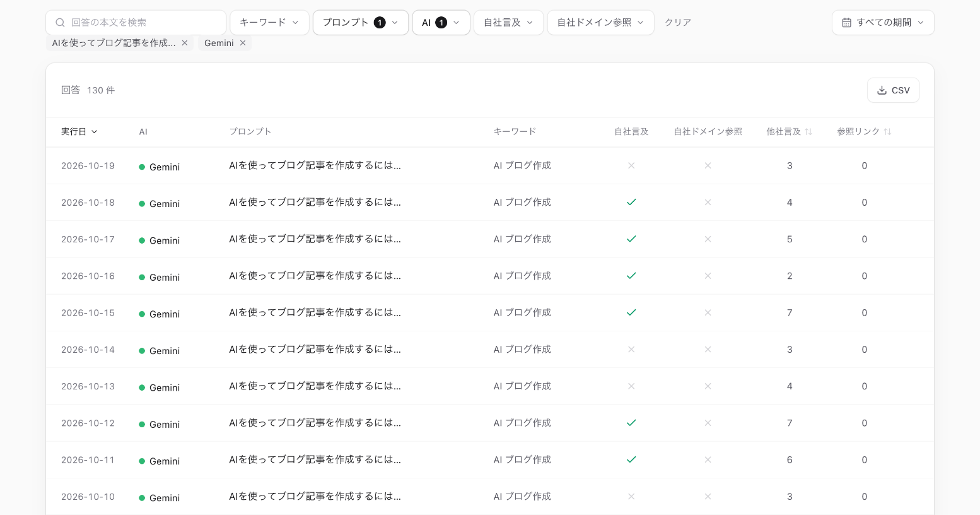Screen dimensions: 980x515
Task: Click the calendar icon for すべての期間
Action: [847, 23]
